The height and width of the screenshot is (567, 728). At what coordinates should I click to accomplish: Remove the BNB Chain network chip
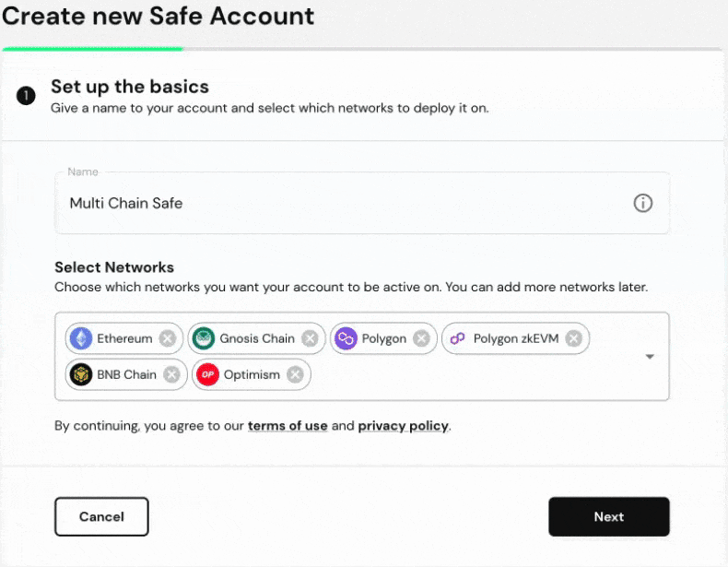click(x=171, y=374)
